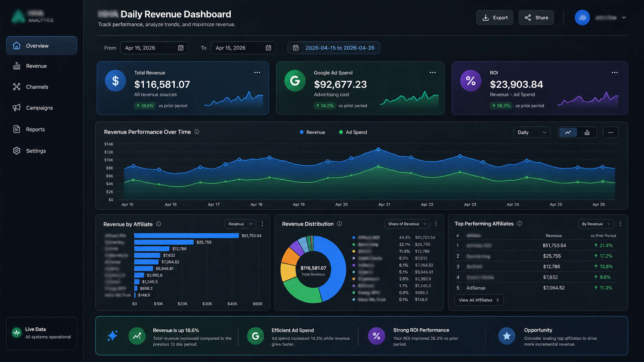Open the ROI card options menu
The image size is (644, 362).
point(615,73)
